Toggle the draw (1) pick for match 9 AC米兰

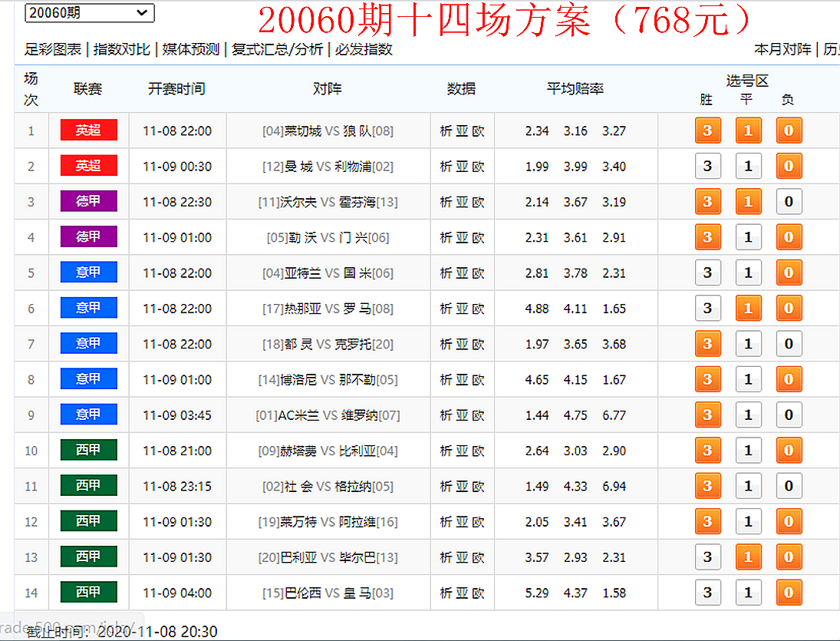click(x=748, y=415)
